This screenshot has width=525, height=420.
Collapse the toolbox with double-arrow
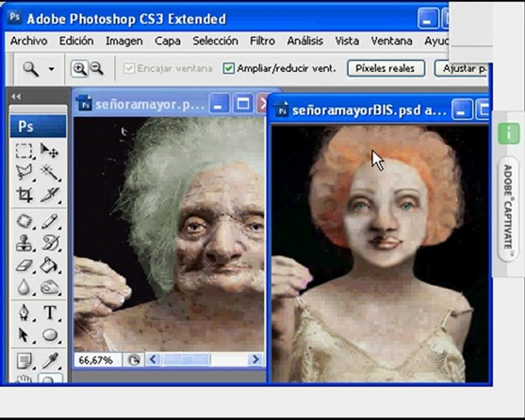[15, 97]
